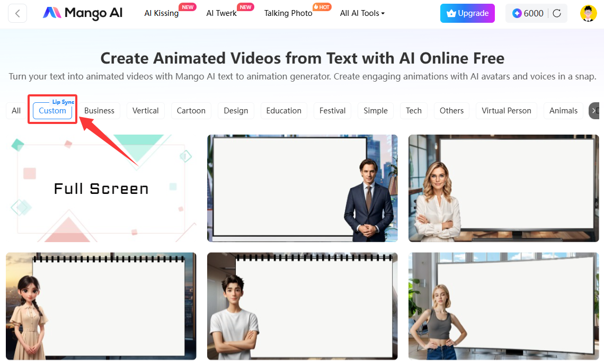Select the Virtual Person category

coord(506,111)
